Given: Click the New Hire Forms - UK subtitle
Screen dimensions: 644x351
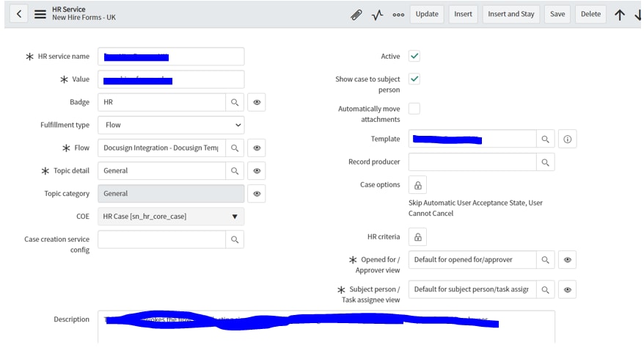Looking at the screenshot, I should [x=84, y=18].
